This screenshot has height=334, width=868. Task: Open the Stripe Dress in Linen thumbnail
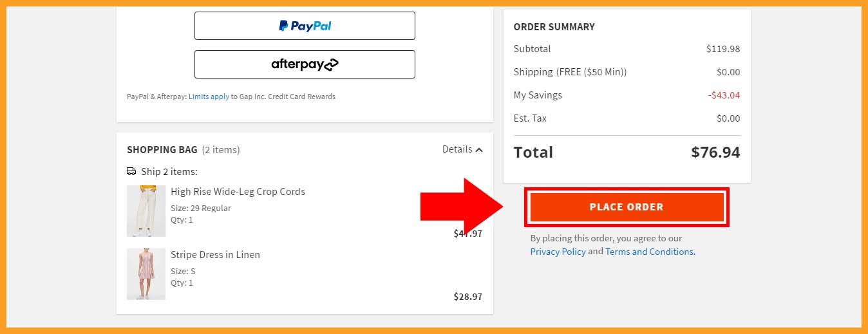(146, 274)
